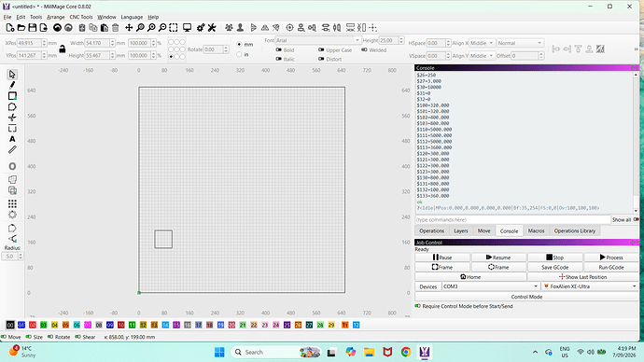Open settings gear-wrench icon
644x362 pixels.
[x=201, y=27]
